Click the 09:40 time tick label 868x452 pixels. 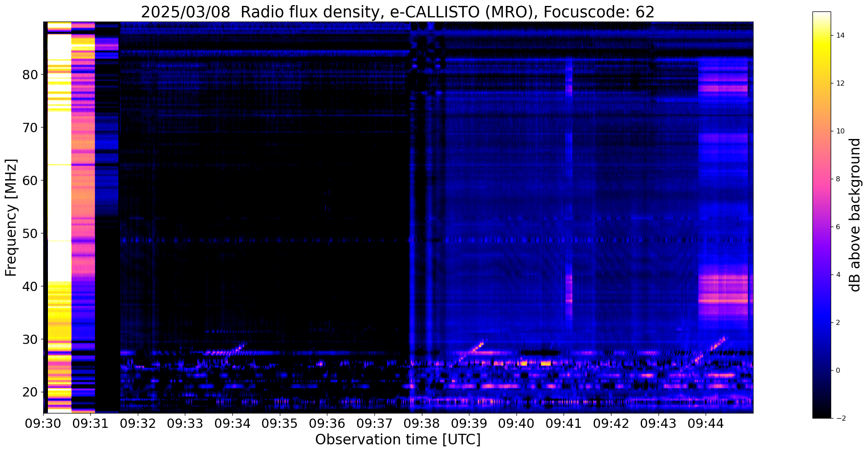[x=516, y=424]
